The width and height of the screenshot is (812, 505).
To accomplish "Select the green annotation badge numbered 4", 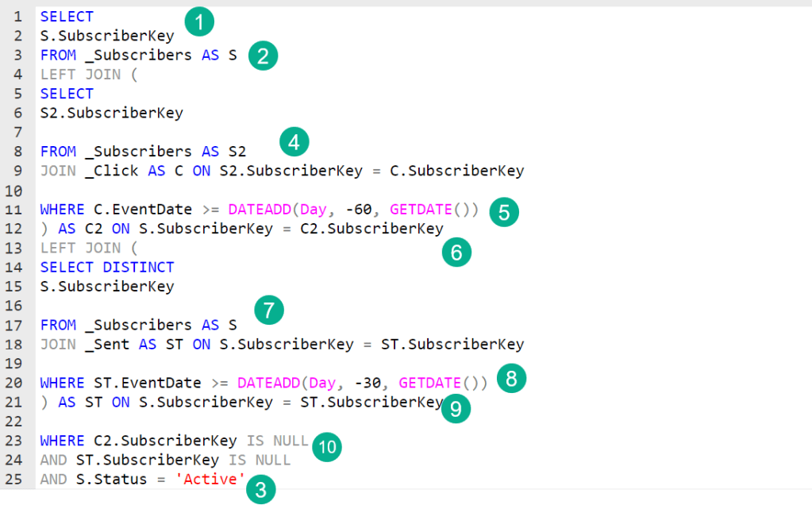I will (294, 142).
